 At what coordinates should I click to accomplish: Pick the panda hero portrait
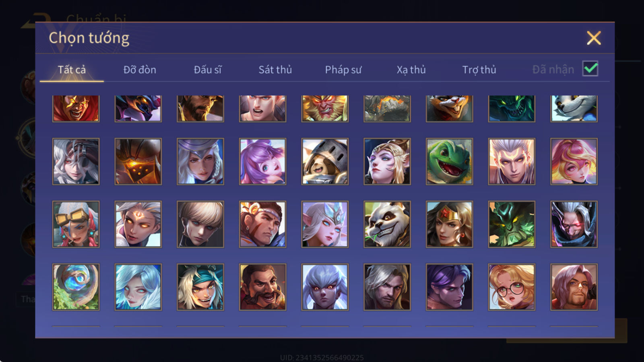[387, 224]
